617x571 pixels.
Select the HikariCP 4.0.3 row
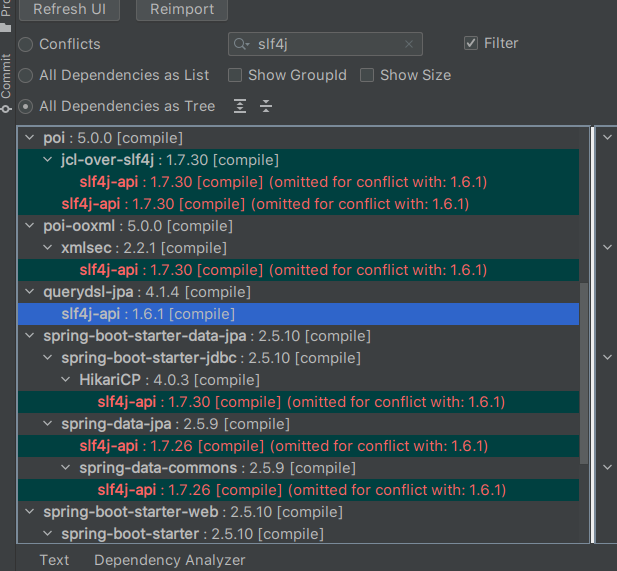[x=298, y=380]
